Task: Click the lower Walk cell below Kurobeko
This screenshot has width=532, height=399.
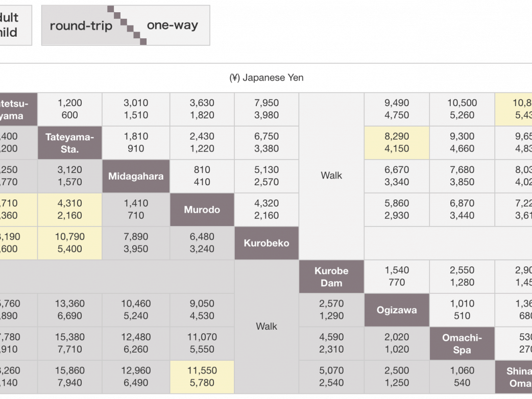Action: [x=267, y=326]
